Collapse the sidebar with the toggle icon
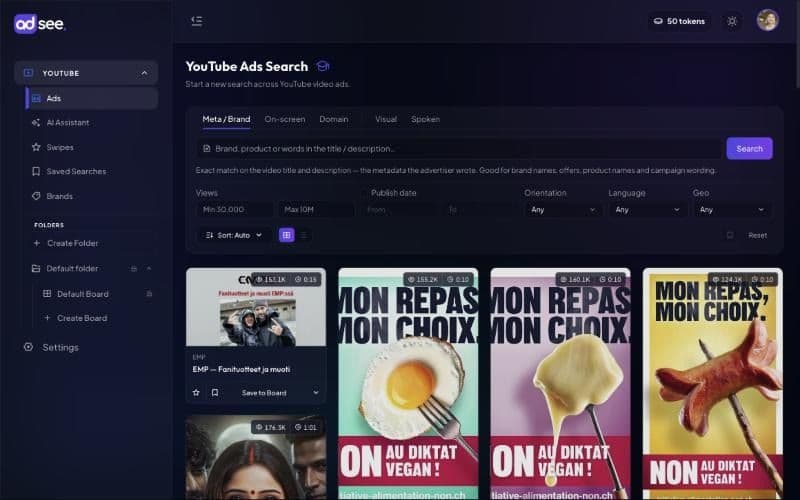 196,21
